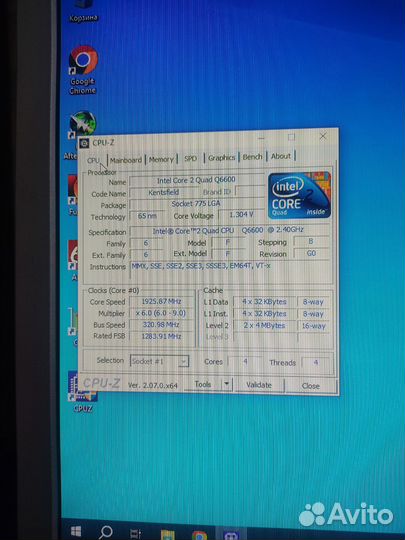Click the Close button

click(311, 386)
